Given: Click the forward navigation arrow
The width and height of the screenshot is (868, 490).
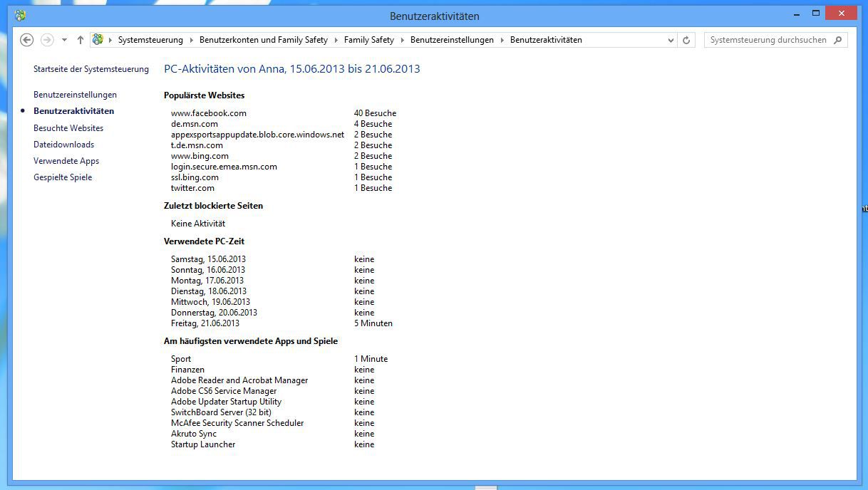Looking at the screenshot, I should pos(47,40).
